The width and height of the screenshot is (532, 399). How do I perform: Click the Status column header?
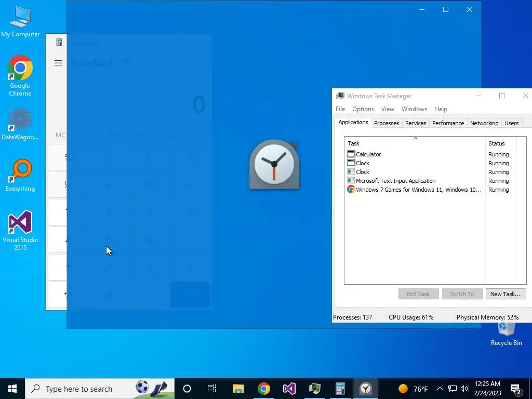(501, 143)
